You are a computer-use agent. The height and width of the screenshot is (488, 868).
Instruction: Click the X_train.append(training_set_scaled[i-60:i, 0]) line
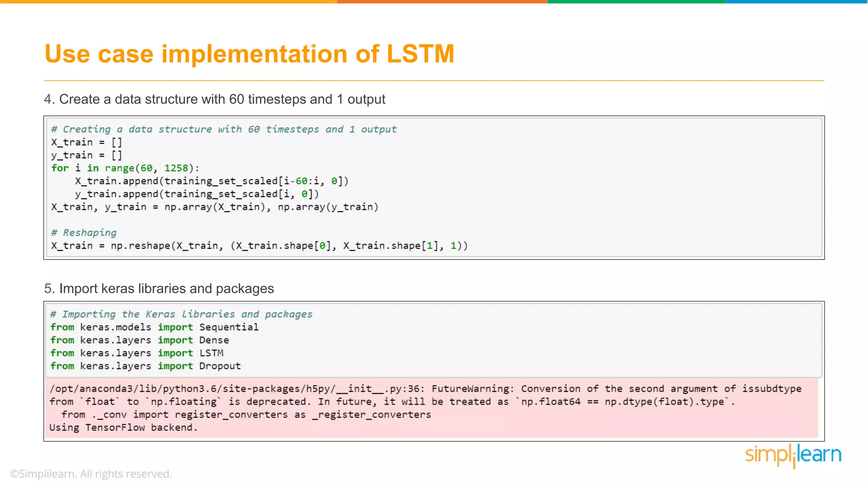pos(212,181)
